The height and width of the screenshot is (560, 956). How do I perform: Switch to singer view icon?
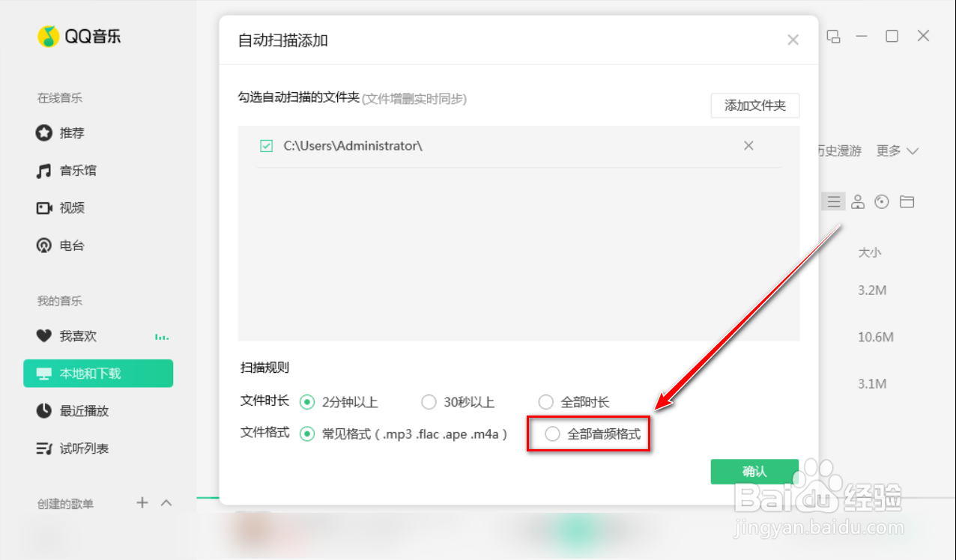pos(857,201)
